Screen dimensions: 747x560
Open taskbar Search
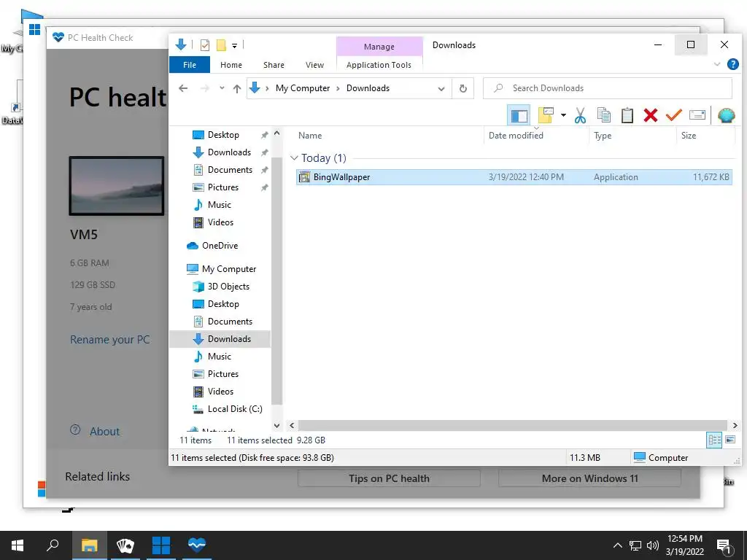click(53, 545)
